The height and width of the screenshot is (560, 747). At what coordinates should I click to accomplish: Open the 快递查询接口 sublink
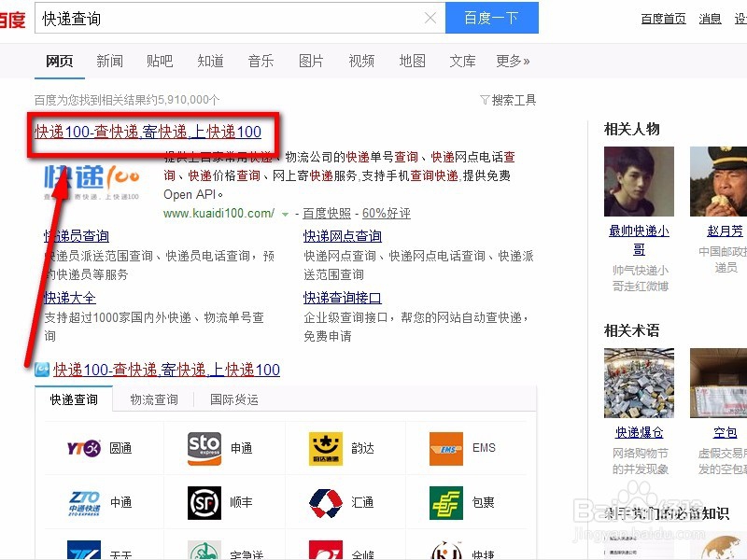point(343,298)
